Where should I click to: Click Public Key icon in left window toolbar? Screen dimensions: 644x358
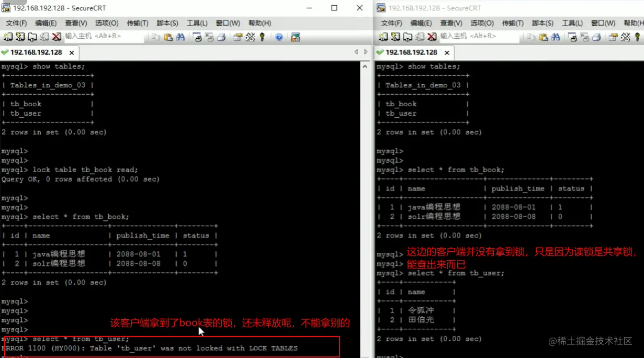(x=262, y=37)
